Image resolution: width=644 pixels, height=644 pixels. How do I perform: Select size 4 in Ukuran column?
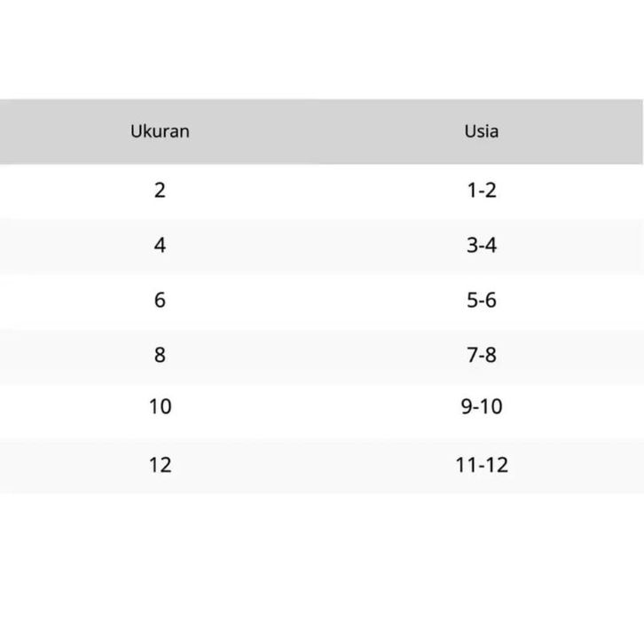pyautogui.click(x=160, y=245)
